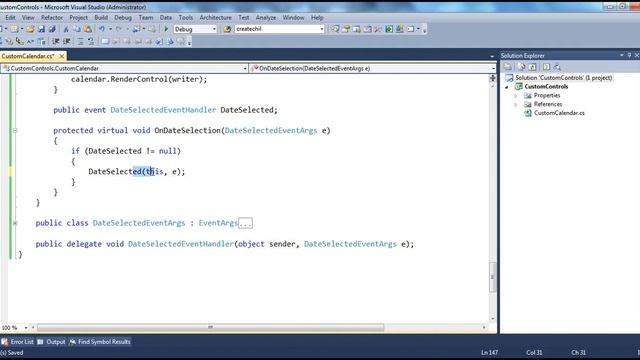Click Refresh icon in Solution Explorer

pyautogui.click(x=532, y=67)
